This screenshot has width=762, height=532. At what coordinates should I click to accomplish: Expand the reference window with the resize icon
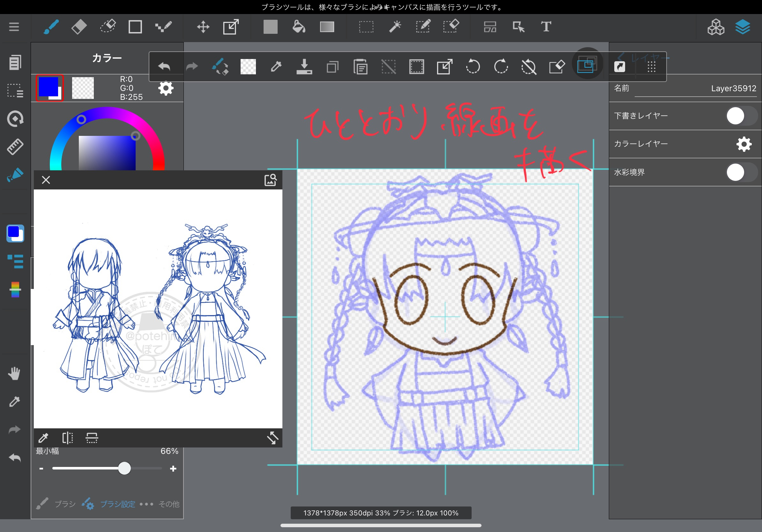(x=273, y=438)
